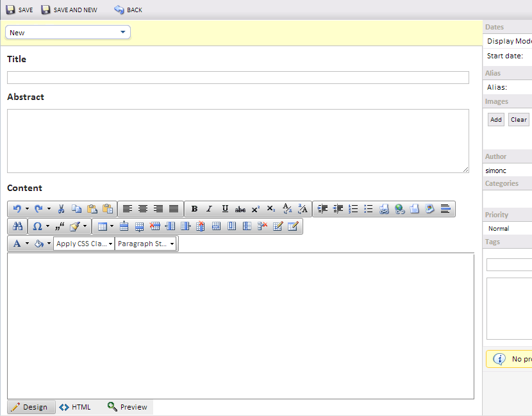Toggle underline formatting
The height and width of the screenshot is (416, 532).
225,209
